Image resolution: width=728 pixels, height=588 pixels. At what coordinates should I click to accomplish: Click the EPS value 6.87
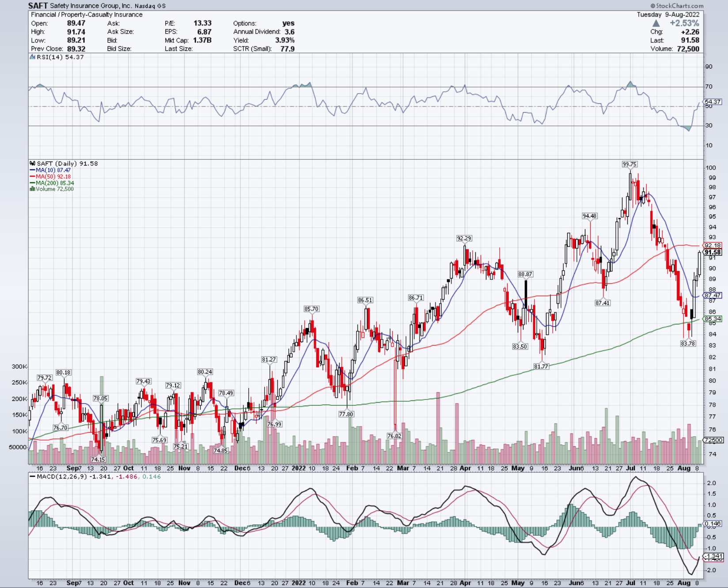[x=205, y=32]
